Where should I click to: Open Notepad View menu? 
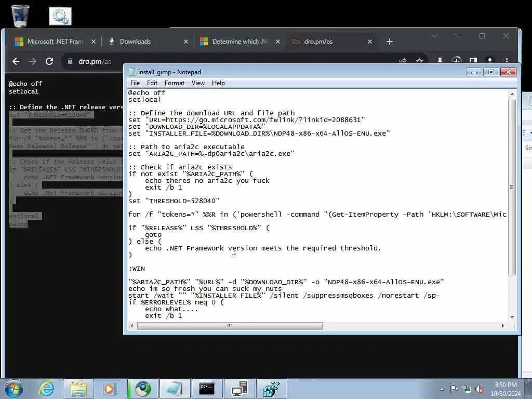click(198, 83)
